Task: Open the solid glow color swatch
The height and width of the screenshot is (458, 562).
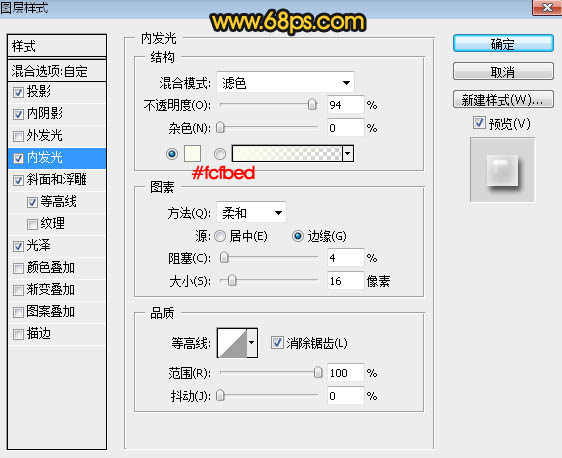Action: 192,154
